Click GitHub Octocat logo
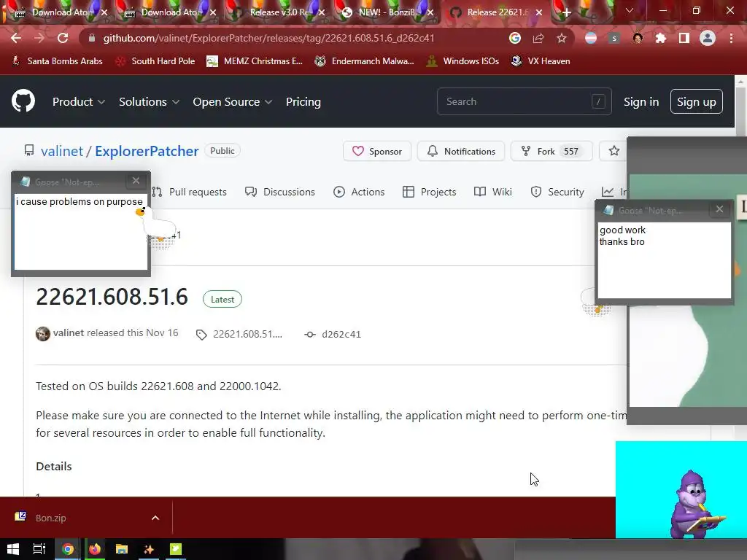The height and width of the screenshot is (560, 747). pyautogui.click(x=23, y=101)
